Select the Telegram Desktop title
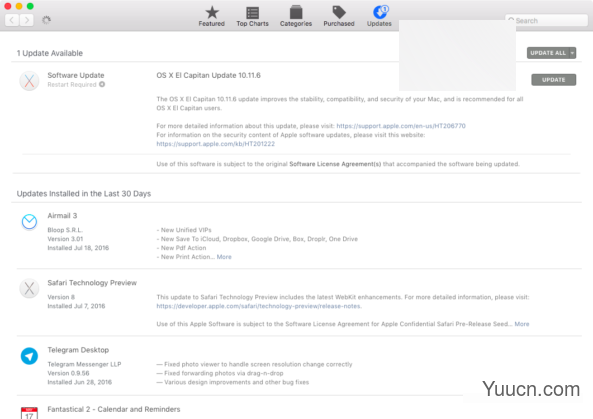This screenshot has width=593, height=419. pyautogui.click(x=78, y=350)
